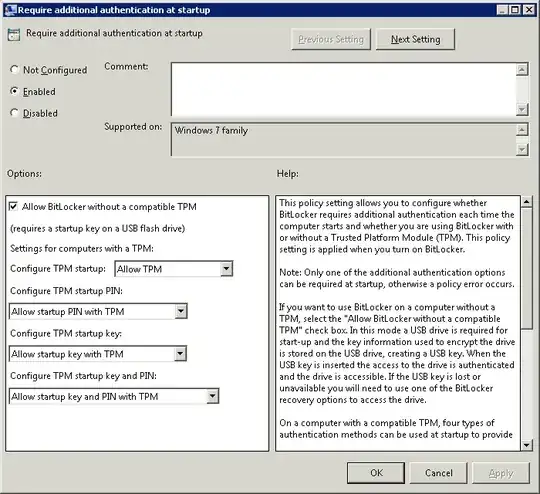This screenshot has height=494, width=540.
Task: Click 'Note: Only one of the additional' help text
Action: click(391, 272)
